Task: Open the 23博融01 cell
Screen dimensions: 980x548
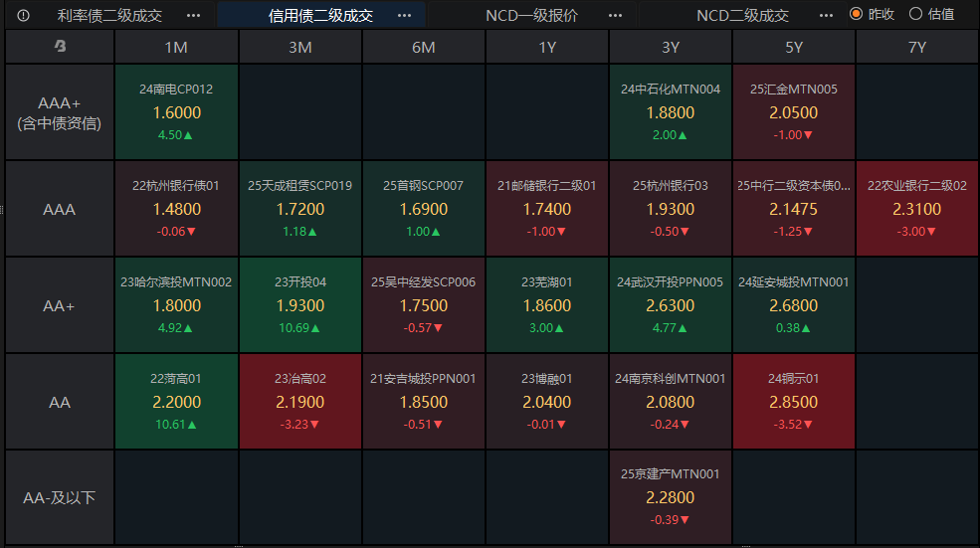Action: coord(547,402)
